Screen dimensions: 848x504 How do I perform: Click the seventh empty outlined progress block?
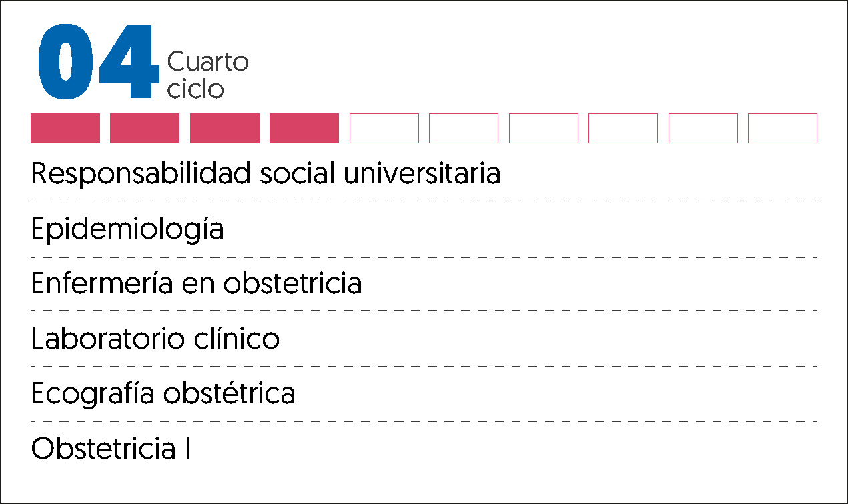(x=544, y=128)
